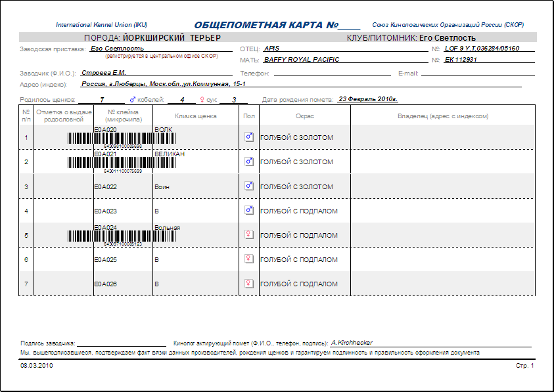Click column header Окрас

pos(305,116)
